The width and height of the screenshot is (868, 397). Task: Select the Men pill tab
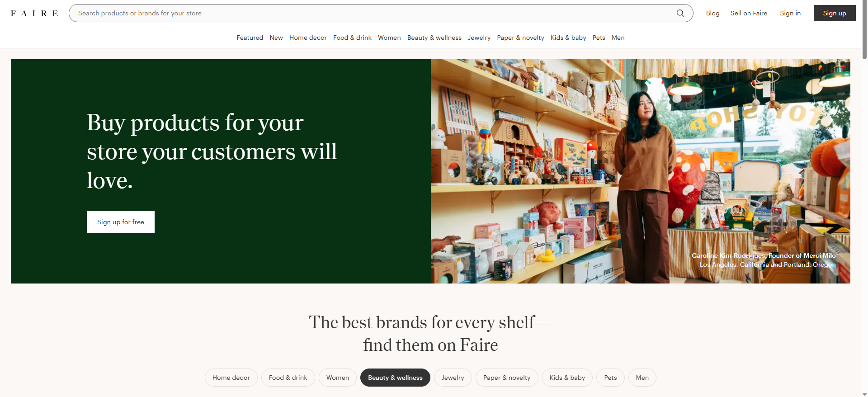(642, 378)
